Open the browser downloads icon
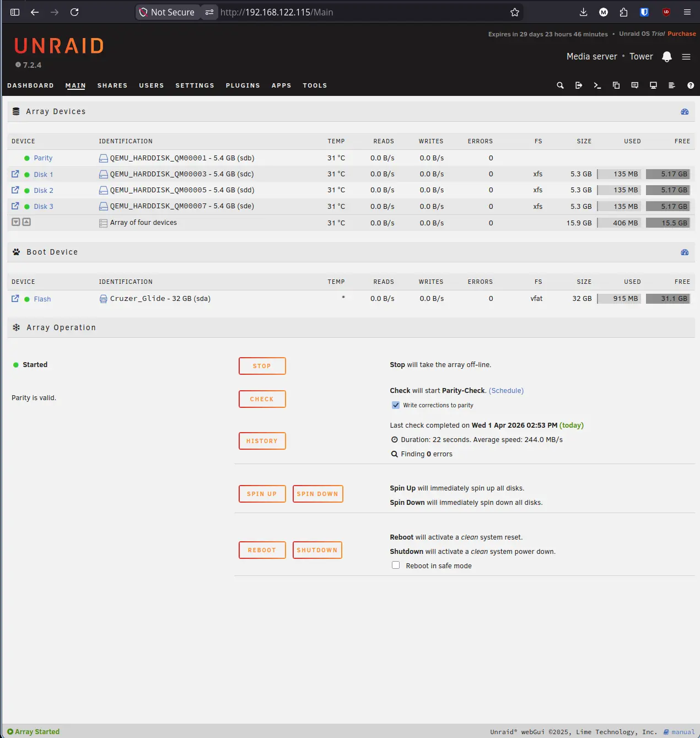 583,12
